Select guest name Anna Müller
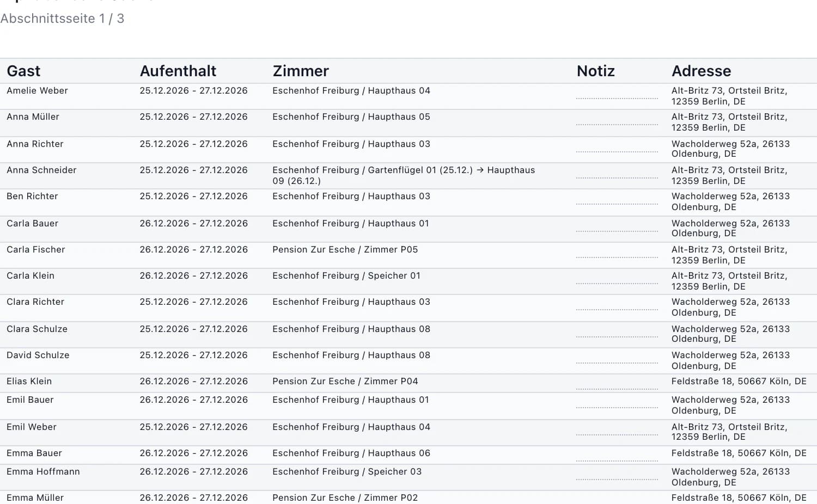This screenshot has height=504, width=817. pyautogui.click(x=33, y=117)
